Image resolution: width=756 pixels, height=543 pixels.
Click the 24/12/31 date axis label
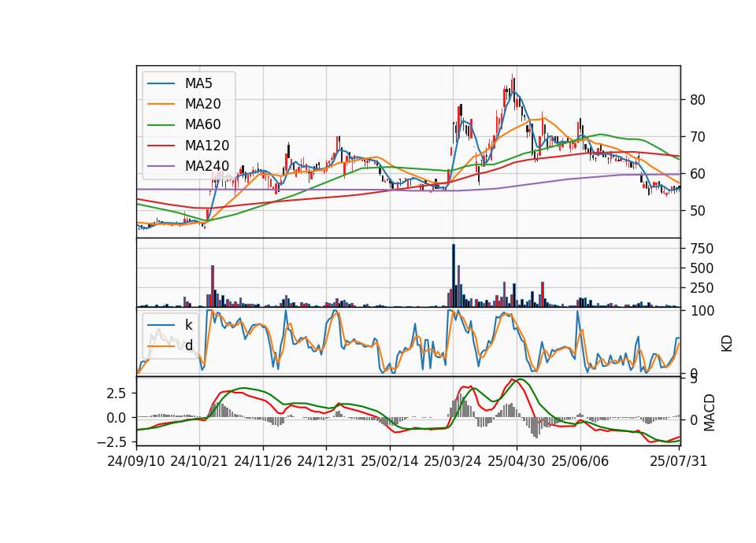[x=325, y=461]
